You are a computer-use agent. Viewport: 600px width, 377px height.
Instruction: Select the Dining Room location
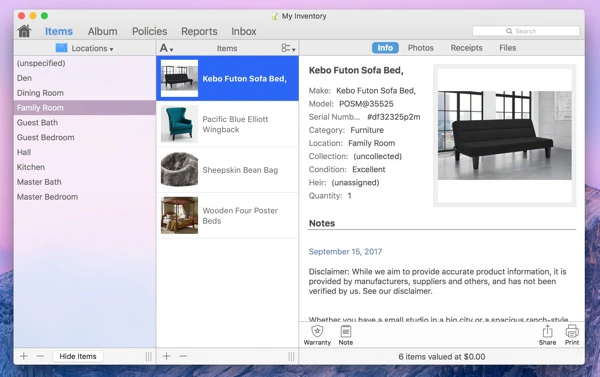coord(85,93)
